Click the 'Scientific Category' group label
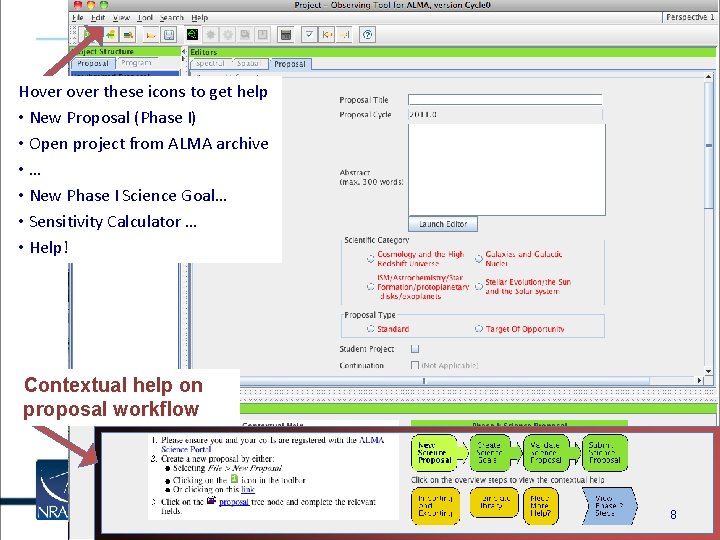 click(377, 240)
